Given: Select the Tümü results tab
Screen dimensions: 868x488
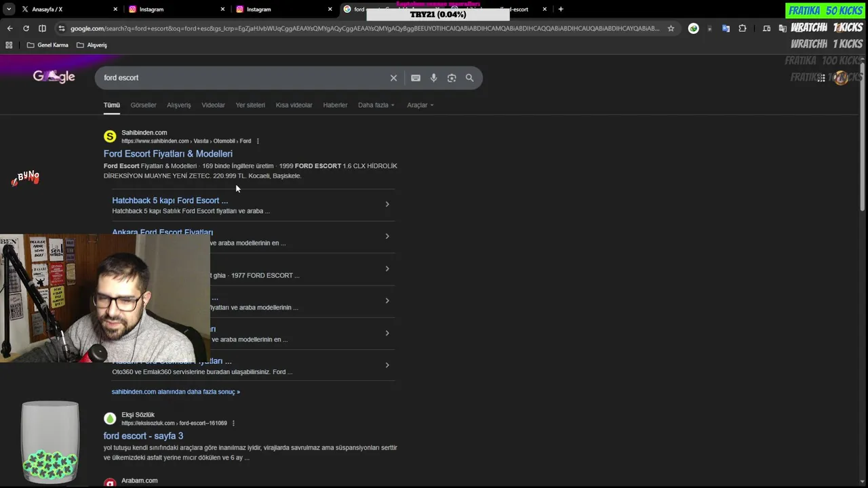Looking at the screenshot, I should tap(112, 105).
